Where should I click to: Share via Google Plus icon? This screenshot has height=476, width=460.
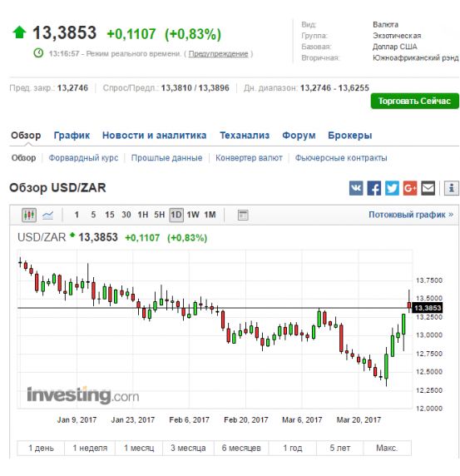(410, 188)
